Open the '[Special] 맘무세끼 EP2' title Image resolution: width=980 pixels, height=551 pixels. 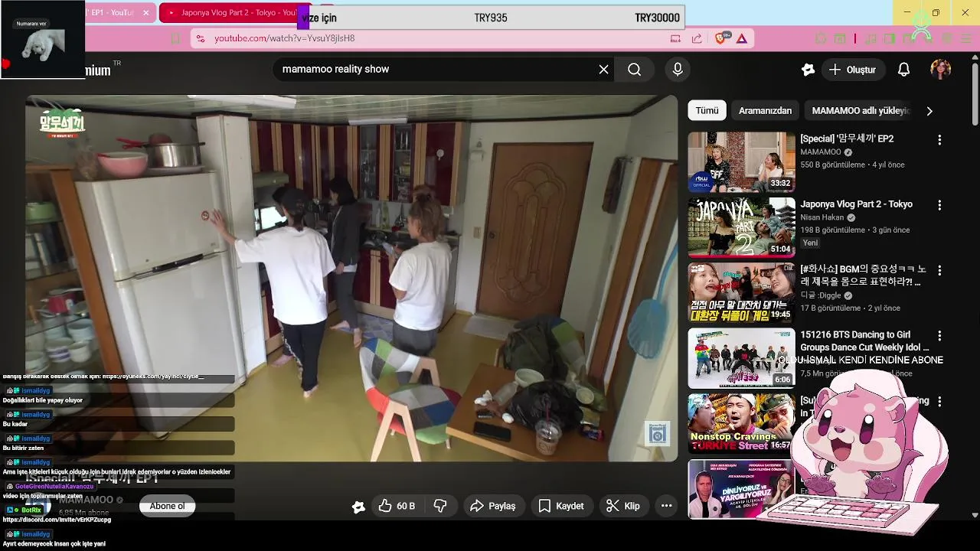[x=847, y=139]
